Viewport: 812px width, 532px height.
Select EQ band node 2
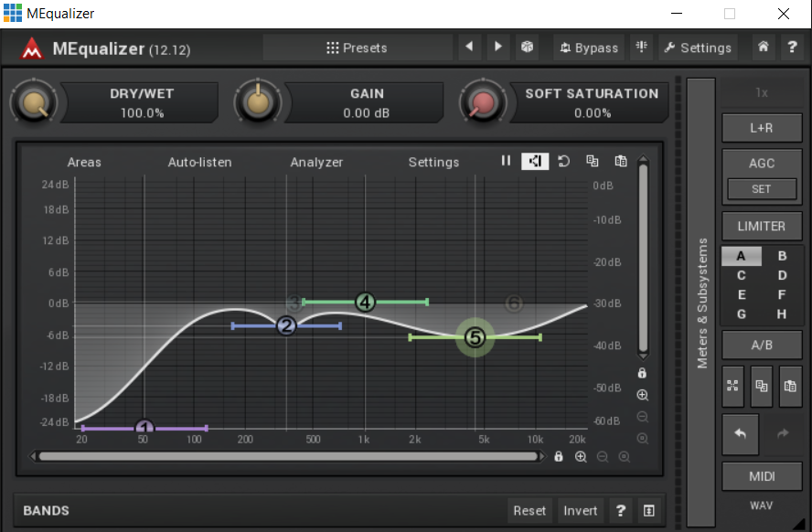[x=286, y=326]
